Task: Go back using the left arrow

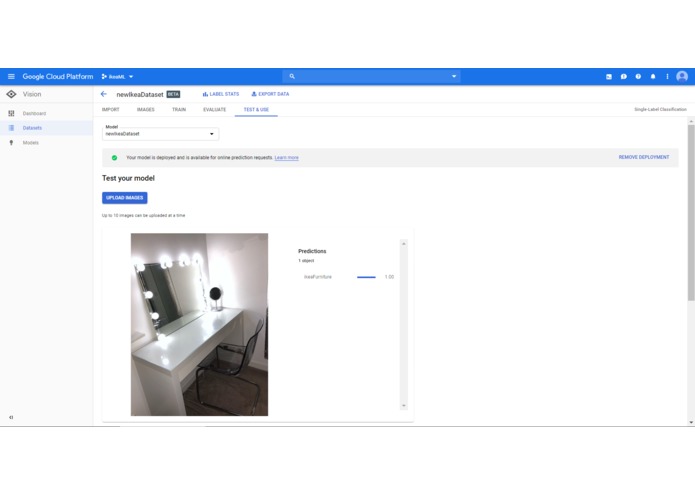Action: pos(104,94)
